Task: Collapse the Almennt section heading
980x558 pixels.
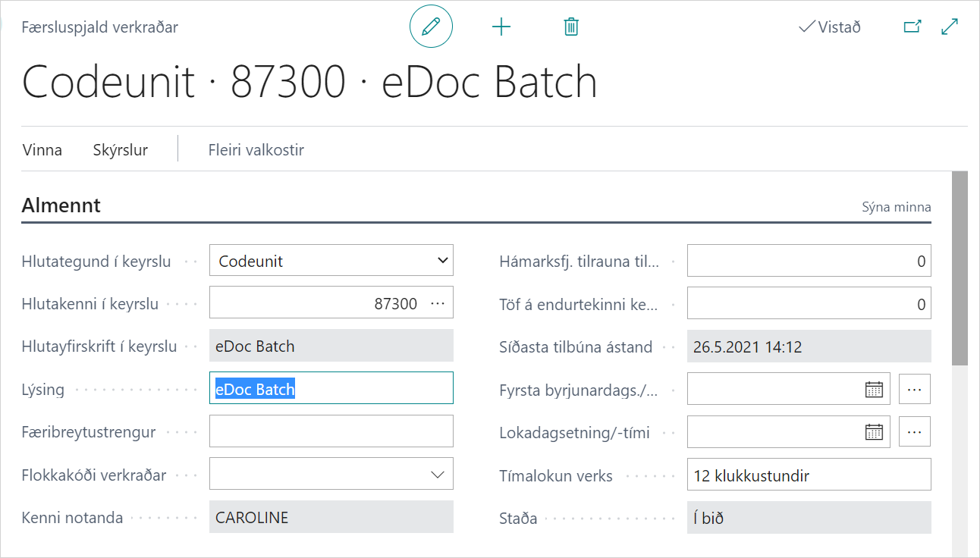Action: [61, 205]
